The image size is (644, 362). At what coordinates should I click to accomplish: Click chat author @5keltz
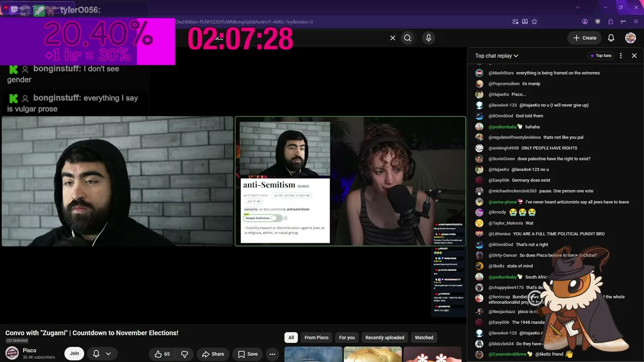(x=496, y=266)
